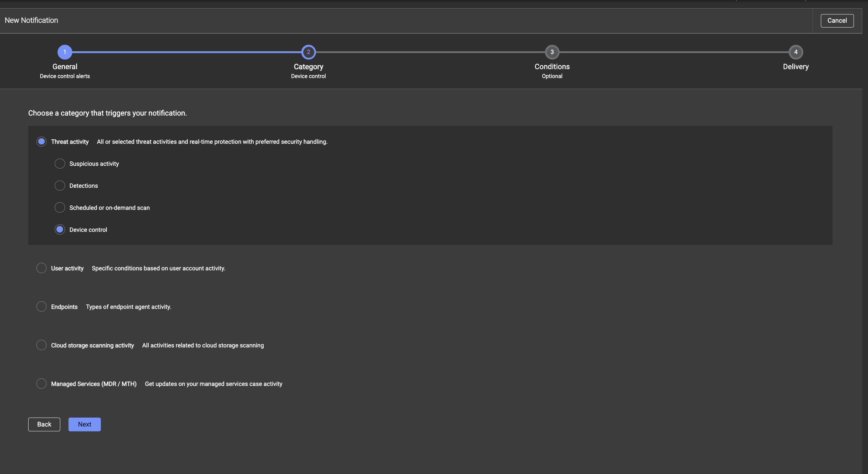The height and width of the screenshot is (474, 868).
Task: Select Managed Services (MDR / MTH) option
Action: [x=41, y=384]
